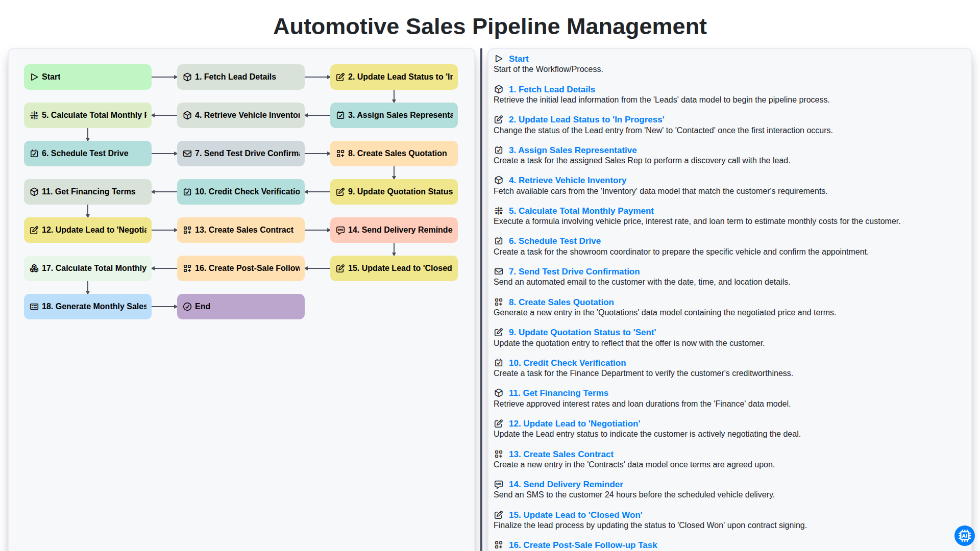Open the 13. Create Sales Contract link

pos(561,454)
